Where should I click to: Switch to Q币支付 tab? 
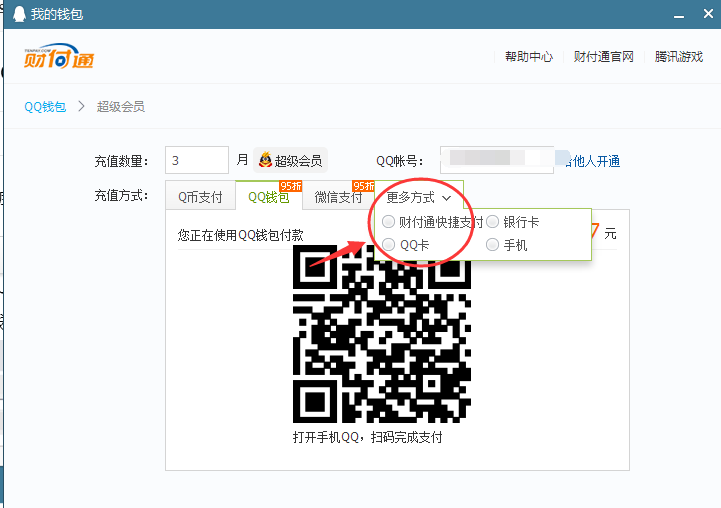pyautogui.click(x=200, y=197)
